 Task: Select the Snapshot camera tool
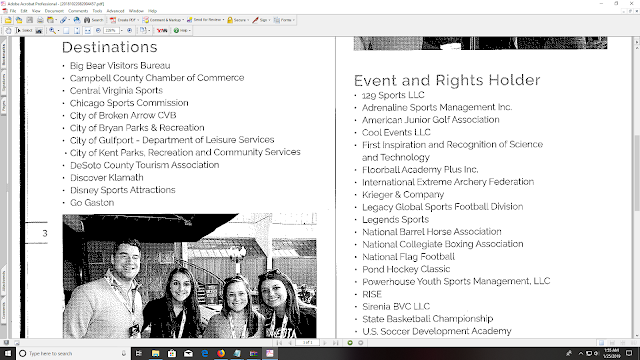pos(39,31)
